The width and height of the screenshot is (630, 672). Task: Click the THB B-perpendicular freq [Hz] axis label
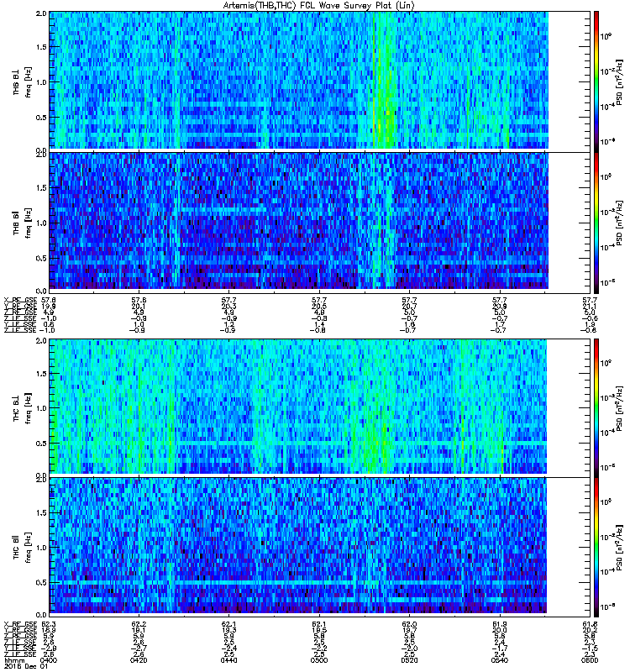(x=29, y=82)
